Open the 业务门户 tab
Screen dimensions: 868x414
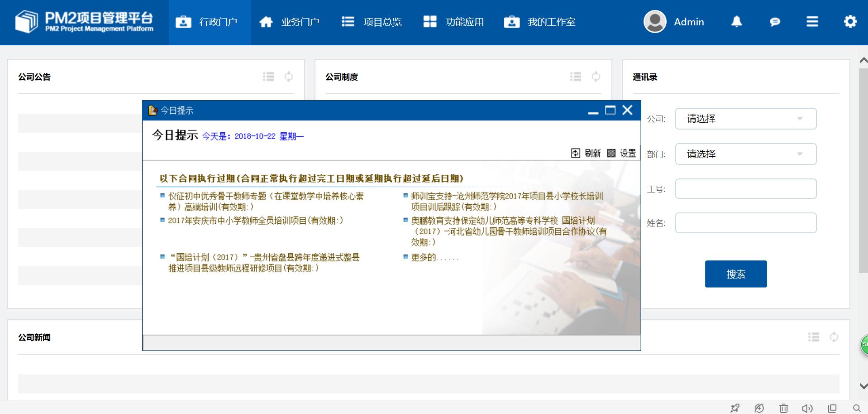pos(289,22)
